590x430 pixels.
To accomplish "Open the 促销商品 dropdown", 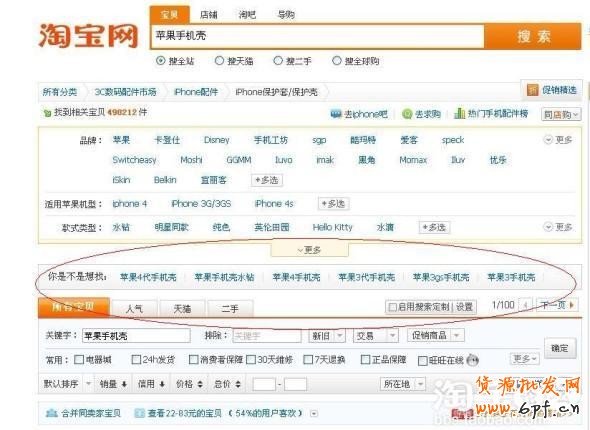I will tap(436, 335).
